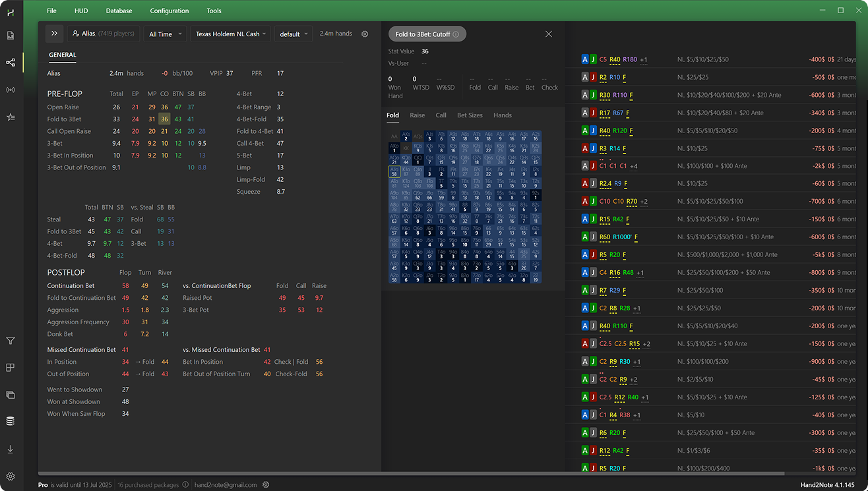Click the 4-Bet Range stat label
The height and width of the screenshot is (491, 868).
(254, 107)
